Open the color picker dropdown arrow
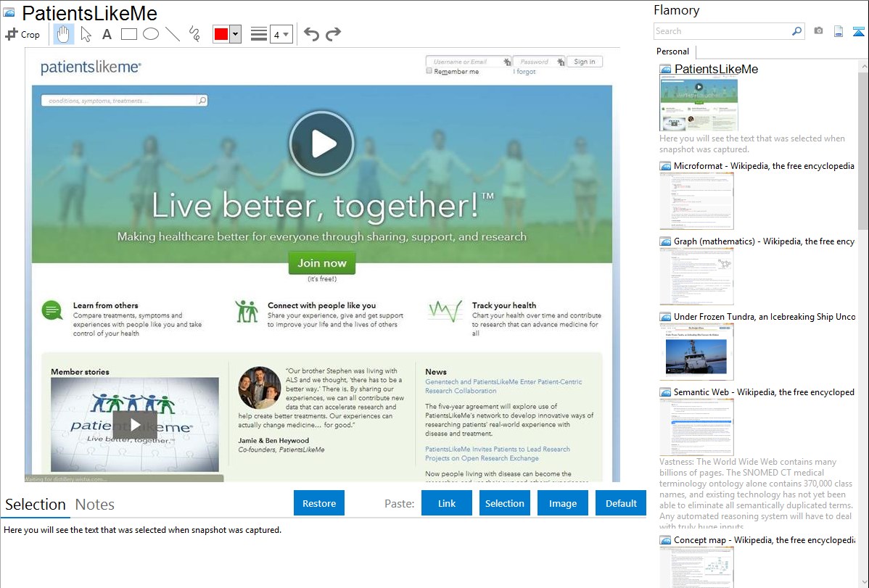Screen dimensions: 869x588 [236, 34]
